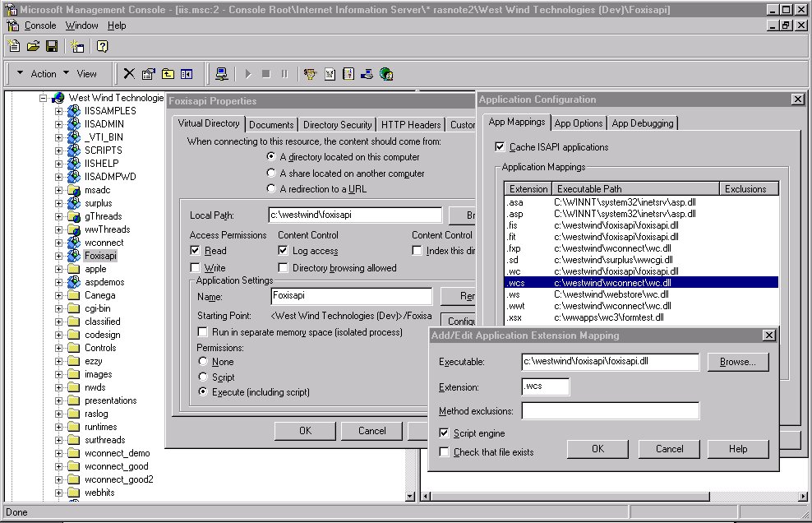The width and height of the screenshot is (812, 523).
Task: Click the webhits folder icon in tree
Action: [x=75, y=493]
